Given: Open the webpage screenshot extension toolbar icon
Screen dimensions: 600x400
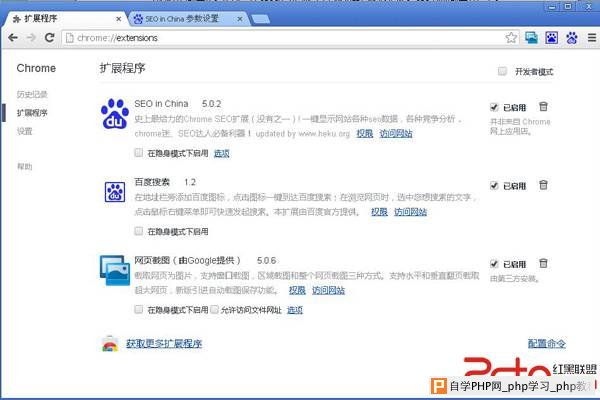Looking at the screenshot, I should 531,38.
